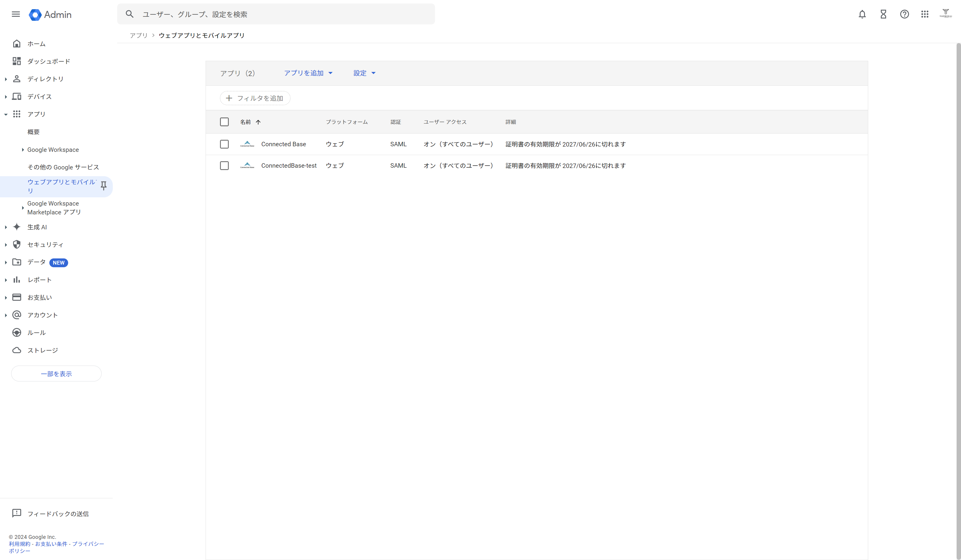The image size is (961, 560).
Task: Open the main hamburger menu
Action: point(16,14)
